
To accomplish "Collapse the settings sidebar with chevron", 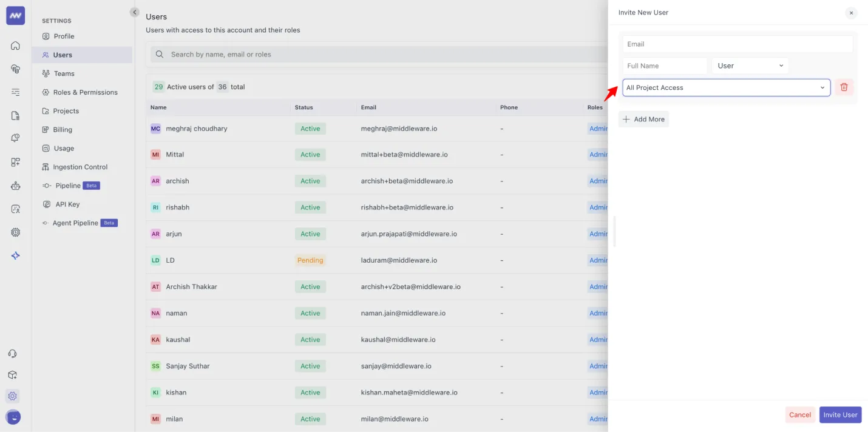I will tap(135, 12).
